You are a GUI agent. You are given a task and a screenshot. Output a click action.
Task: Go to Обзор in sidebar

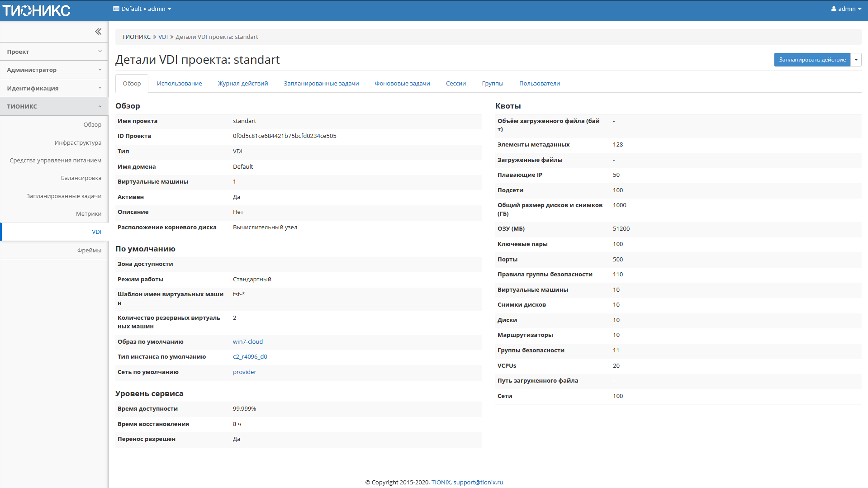tap(92, 124)
